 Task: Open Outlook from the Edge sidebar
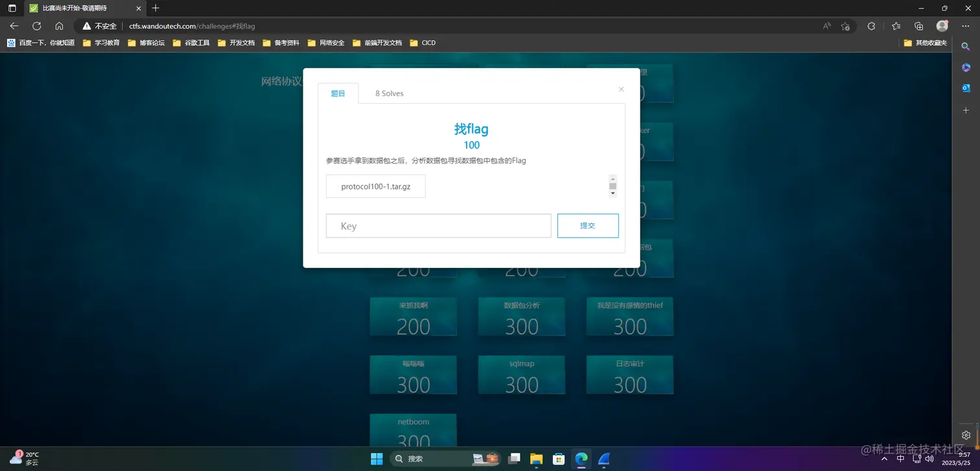click(966, 88)
